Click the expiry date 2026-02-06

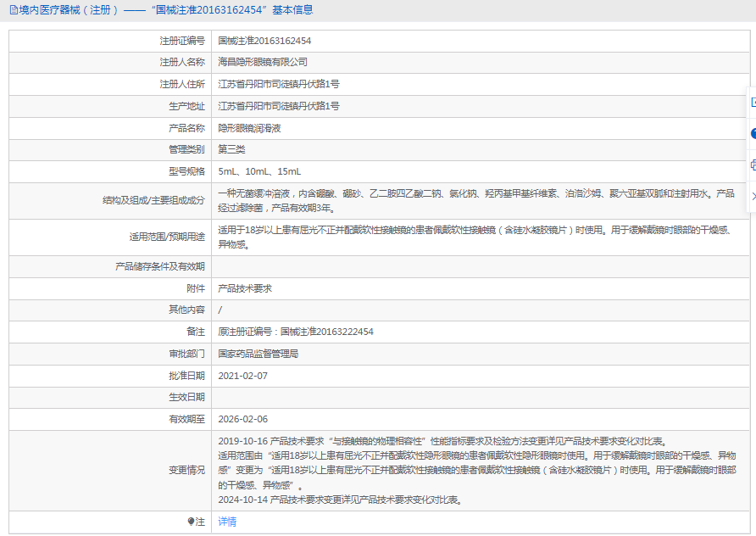point(242,419)
